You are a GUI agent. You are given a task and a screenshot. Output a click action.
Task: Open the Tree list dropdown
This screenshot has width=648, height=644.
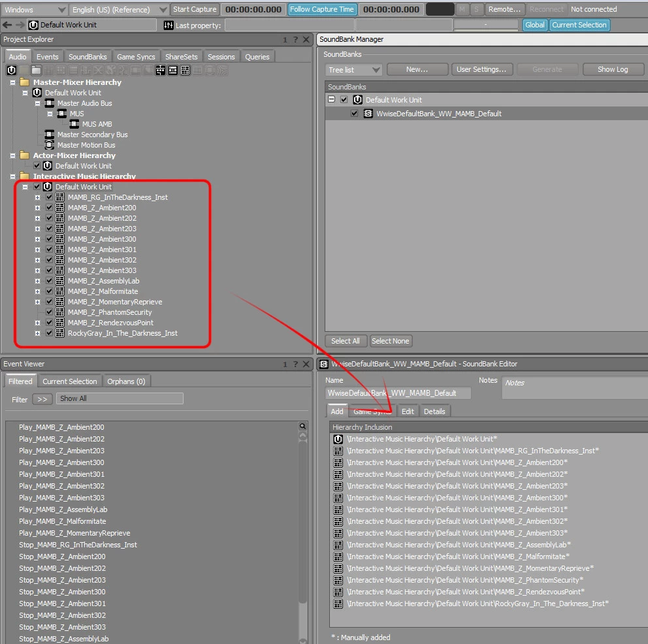pos(353,69)
